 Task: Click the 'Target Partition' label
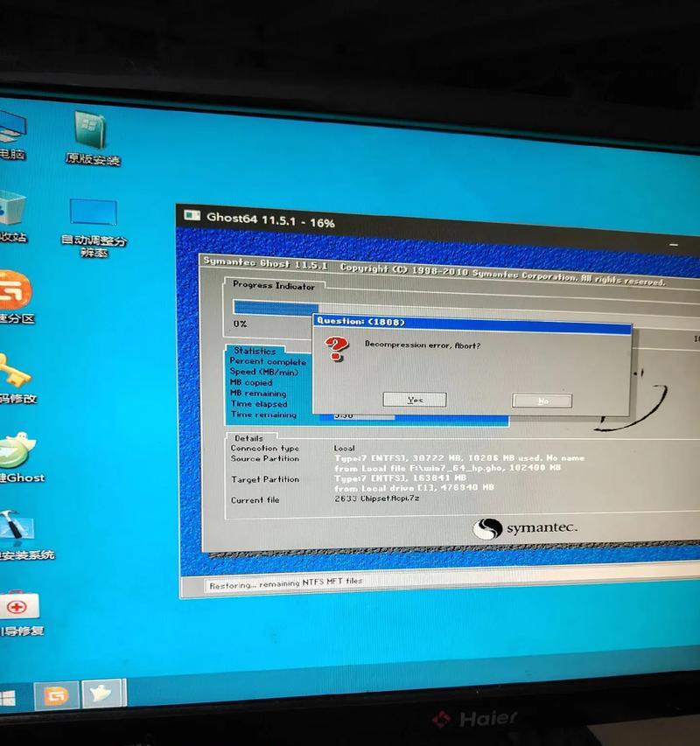tap(265, 479)
